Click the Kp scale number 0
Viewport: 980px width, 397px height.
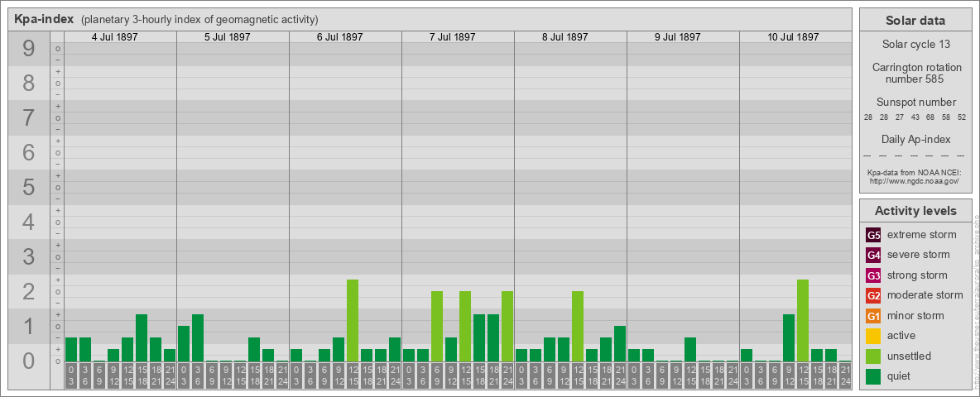29,361
